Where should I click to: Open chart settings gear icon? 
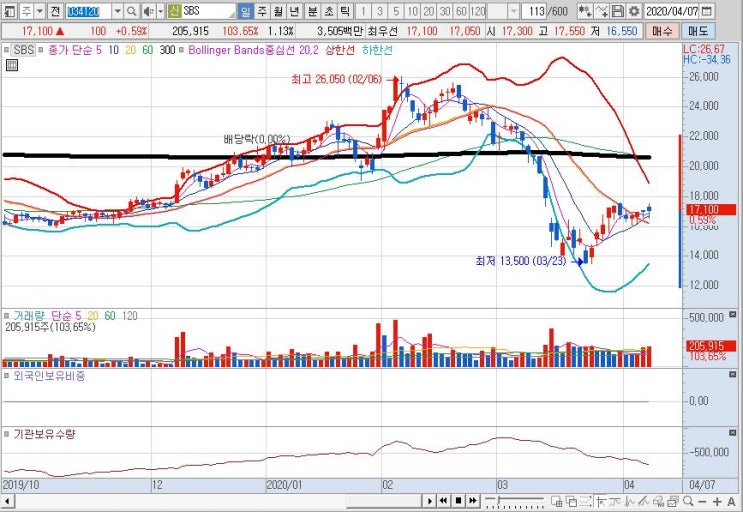pos(634,10)
